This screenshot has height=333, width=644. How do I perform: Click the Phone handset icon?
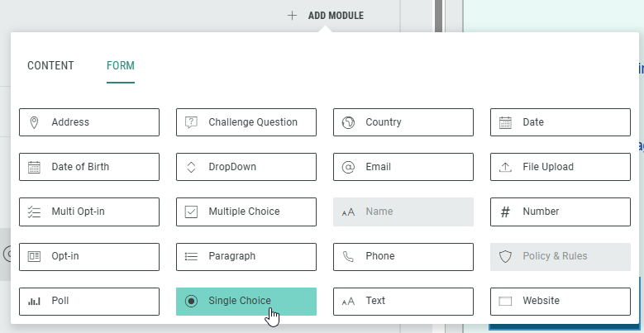click(348, 256)
